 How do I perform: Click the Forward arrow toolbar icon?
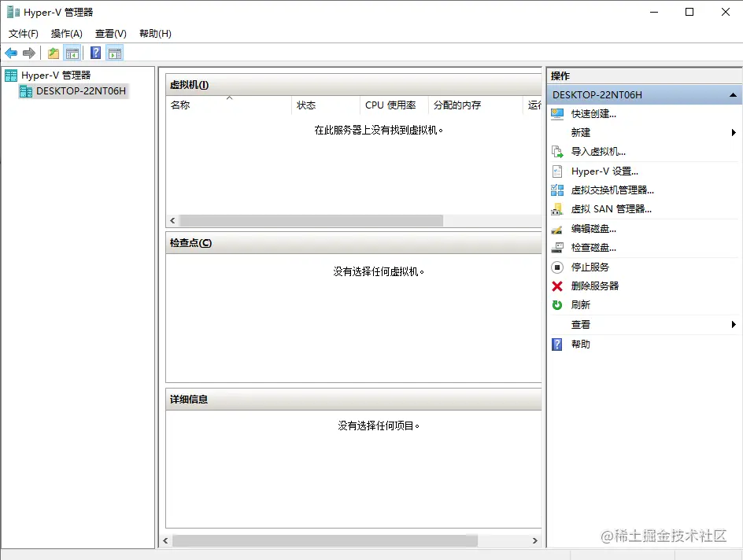29,53
